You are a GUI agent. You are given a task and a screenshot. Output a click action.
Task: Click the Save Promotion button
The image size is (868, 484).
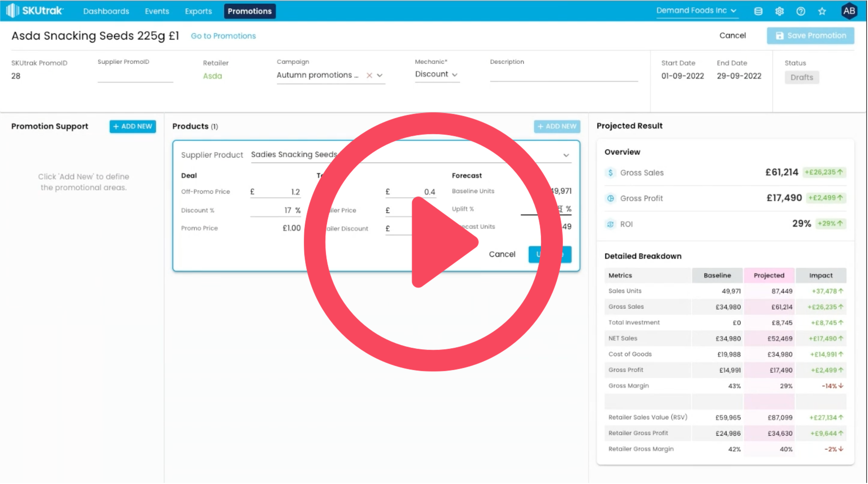[x=811, y=35]
